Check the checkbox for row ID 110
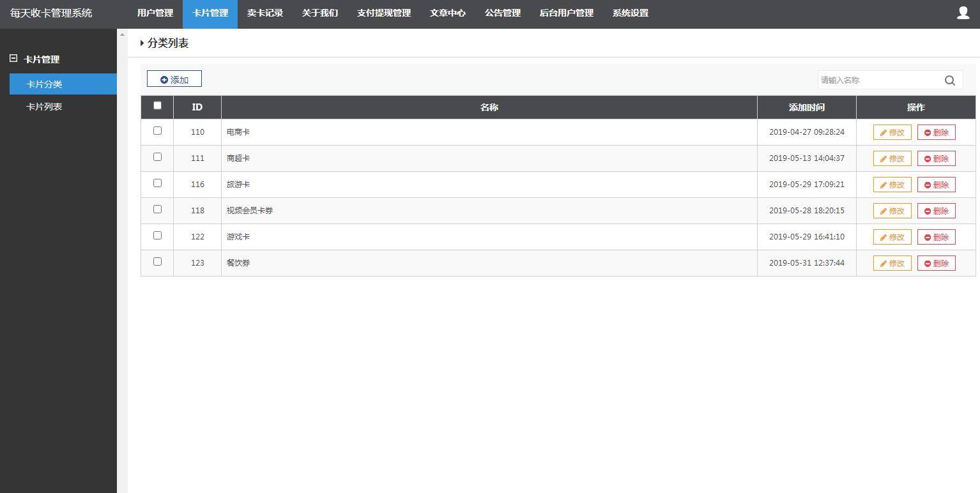980x493 pixels. (157, 131)
